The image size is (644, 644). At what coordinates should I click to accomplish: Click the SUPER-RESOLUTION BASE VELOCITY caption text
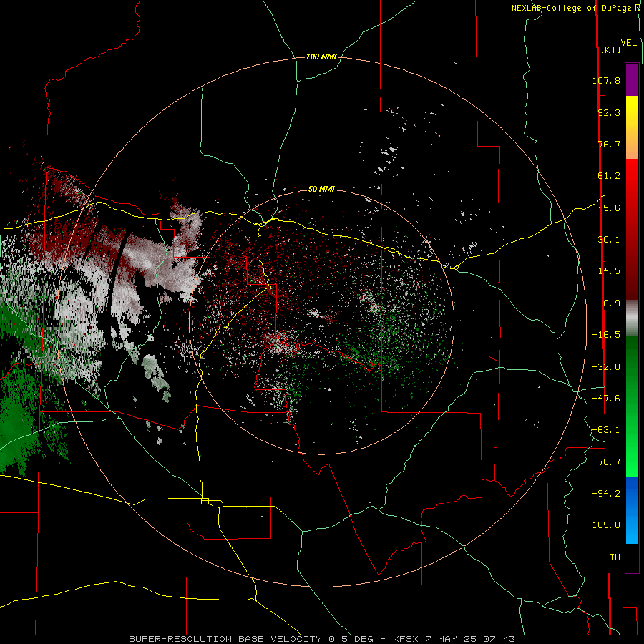pos(225,639)
